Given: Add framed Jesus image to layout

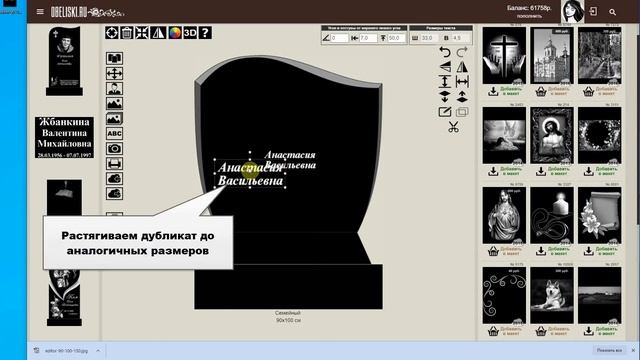Looking at the screenshot, I should pos(553,171).
